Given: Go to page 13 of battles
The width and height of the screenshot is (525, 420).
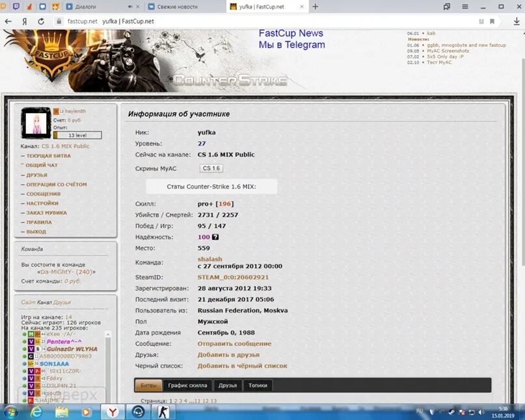Looking at the screenshot, I should coord(213,401).
